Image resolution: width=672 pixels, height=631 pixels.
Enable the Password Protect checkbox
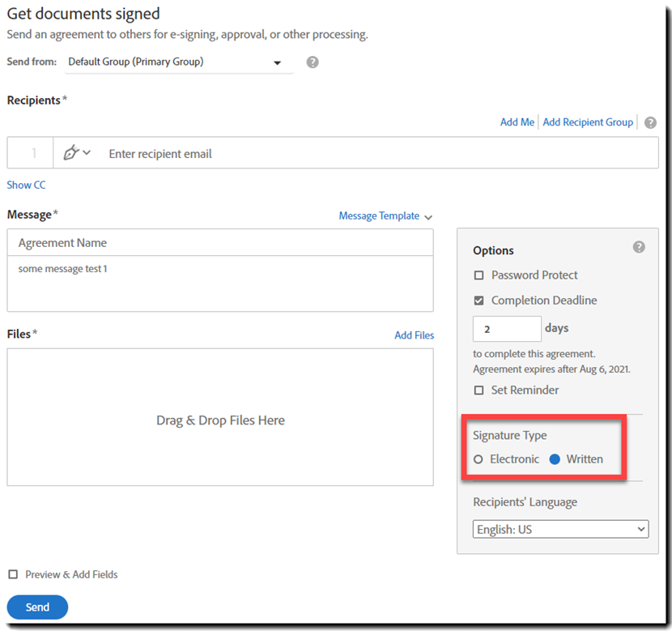[x=479, y=275]
